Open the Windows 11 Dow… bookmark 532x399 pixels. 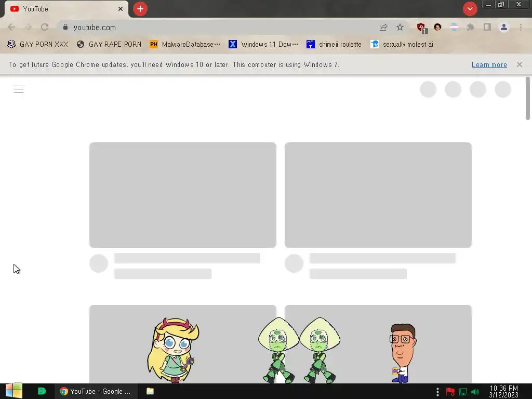coord(263,44)
